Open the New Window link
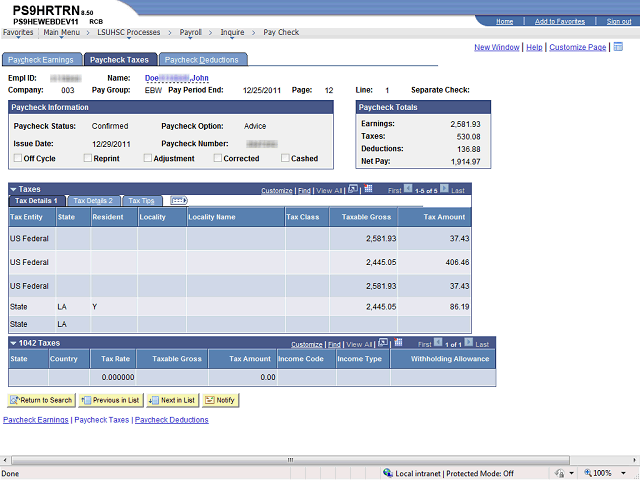 [497, 47]
